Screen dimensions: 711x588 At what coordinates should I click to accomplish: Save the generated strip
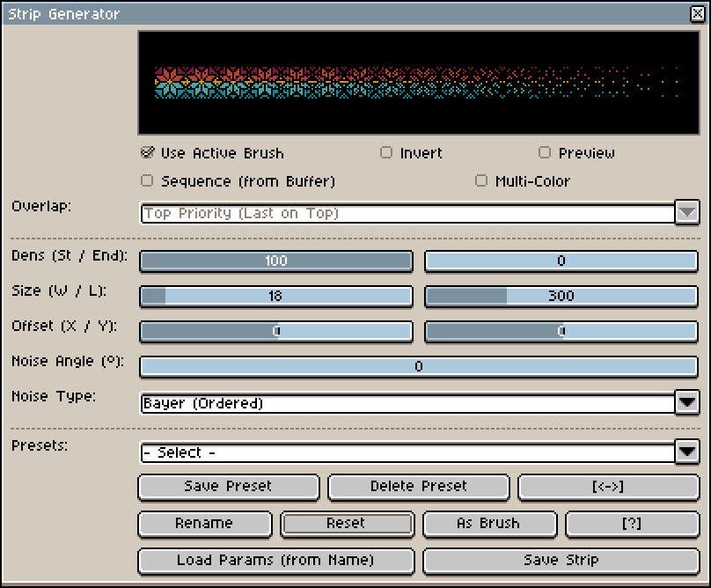click(x=561, y=561)
